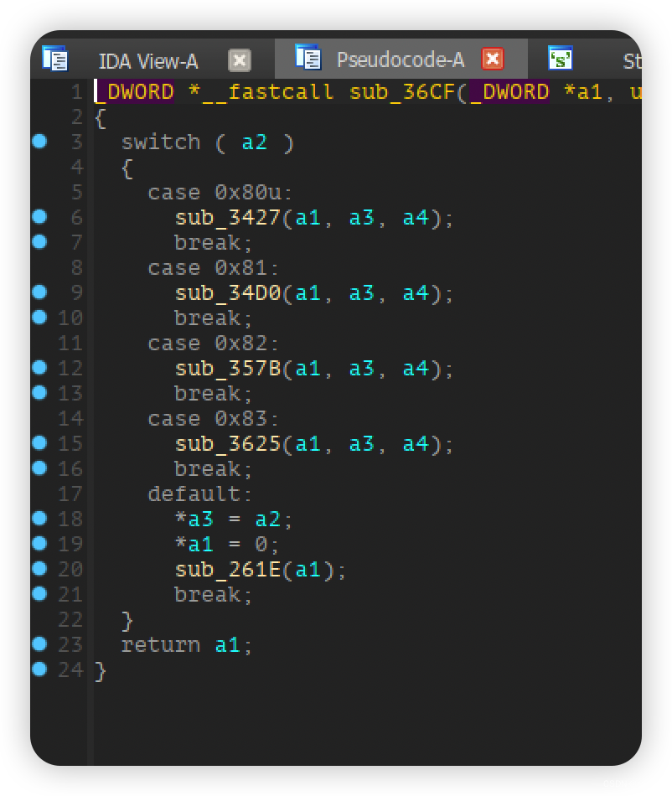Toggle breakpoint dot on line 3
The height and width of the screenshot is (796, 672).
click(x=39, y=141)
